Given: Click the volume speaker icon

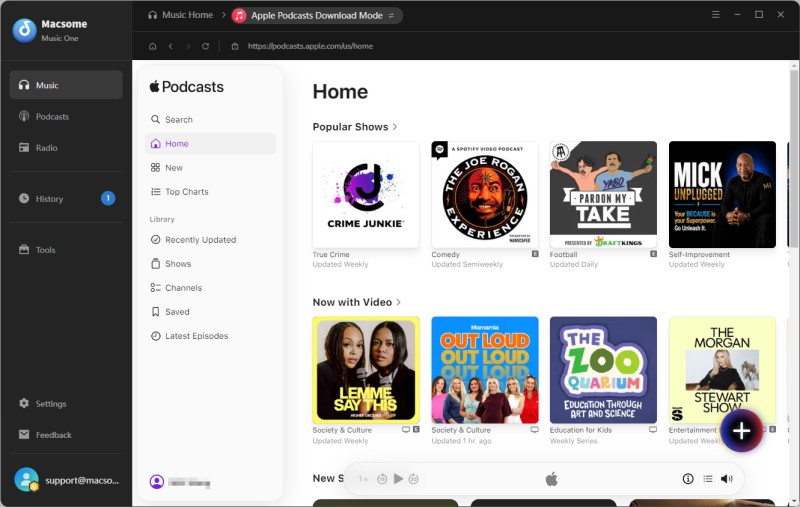Looking at the screenshot, I should point(727,478).
